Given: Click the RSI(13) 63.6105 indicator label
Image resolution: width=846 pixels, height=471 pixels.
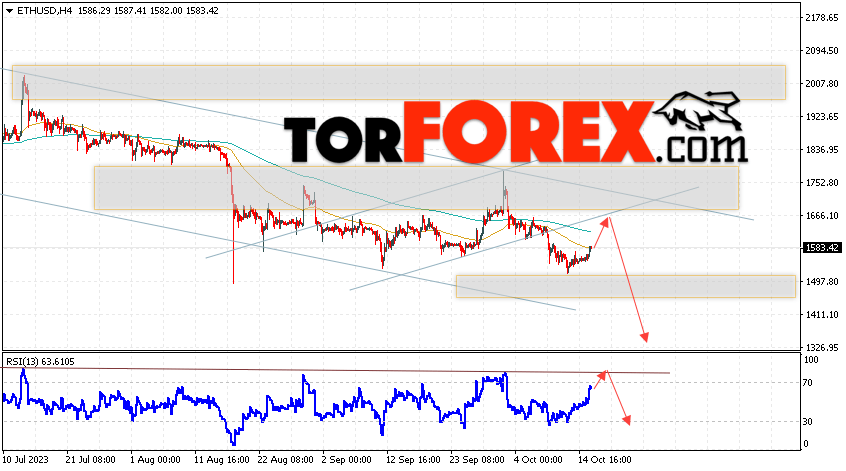Looking at the screenshot, I should pyautogui.click(x=40, y=361).
